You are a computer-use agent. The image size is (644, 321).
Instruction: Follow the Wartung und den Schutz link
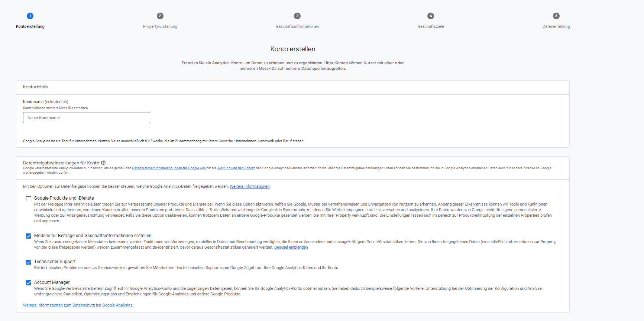tap(236, 168)
